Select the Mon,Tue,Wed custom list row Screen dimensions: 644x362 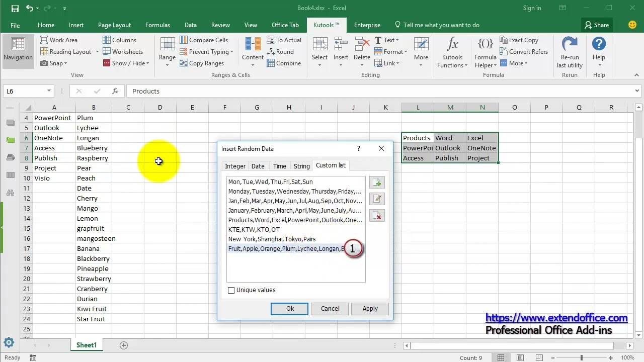(x=296, y=182)
